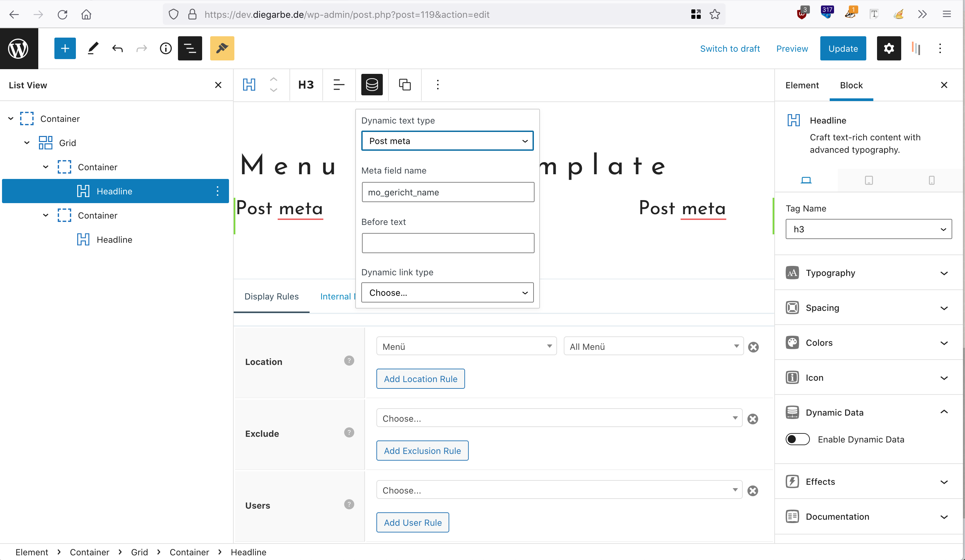
Task: Open the Dynamic link type dropdown
Action: tap(447, 292)
